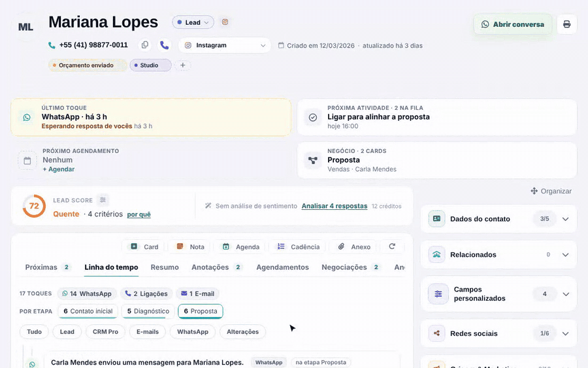Click the Abrir conversa button

pyautogui.click(x=513, y=24)
